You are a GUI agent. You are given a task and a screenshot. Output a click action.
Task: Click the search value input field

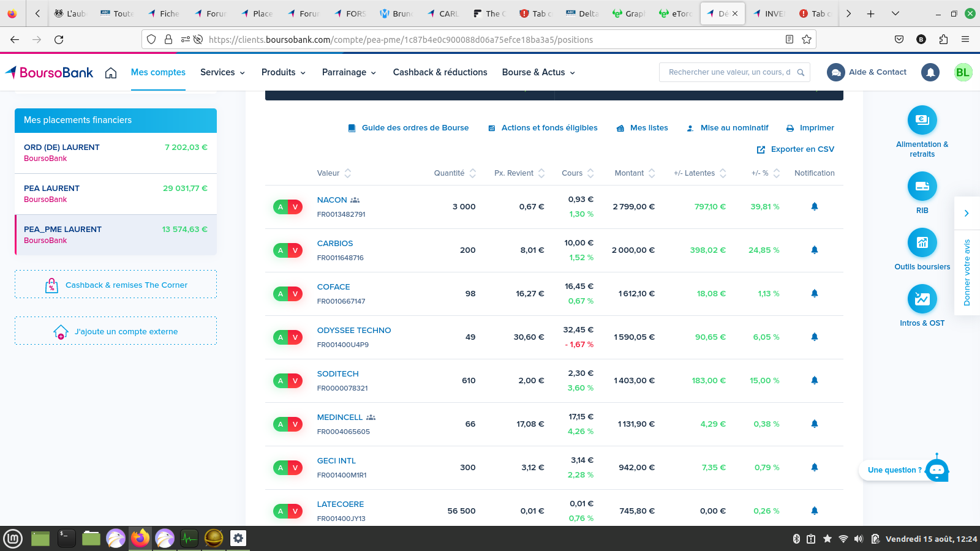tap(729, 72)
